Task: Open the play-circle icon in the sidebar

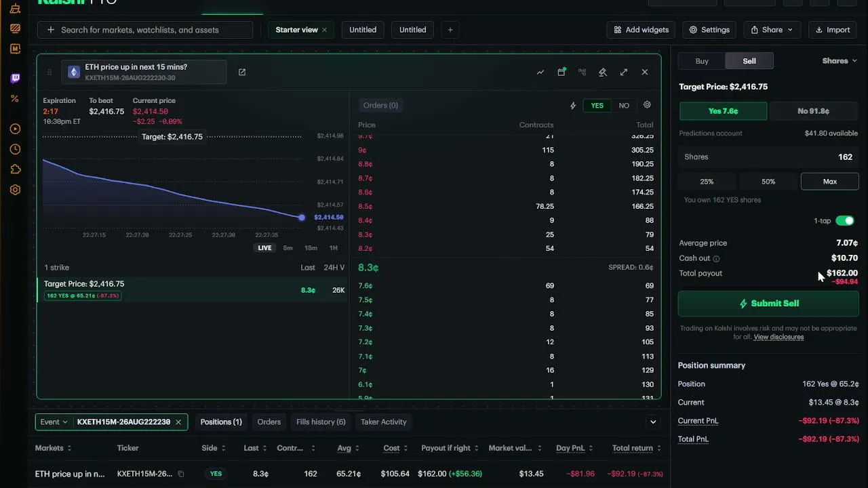Action: point(15,129)
